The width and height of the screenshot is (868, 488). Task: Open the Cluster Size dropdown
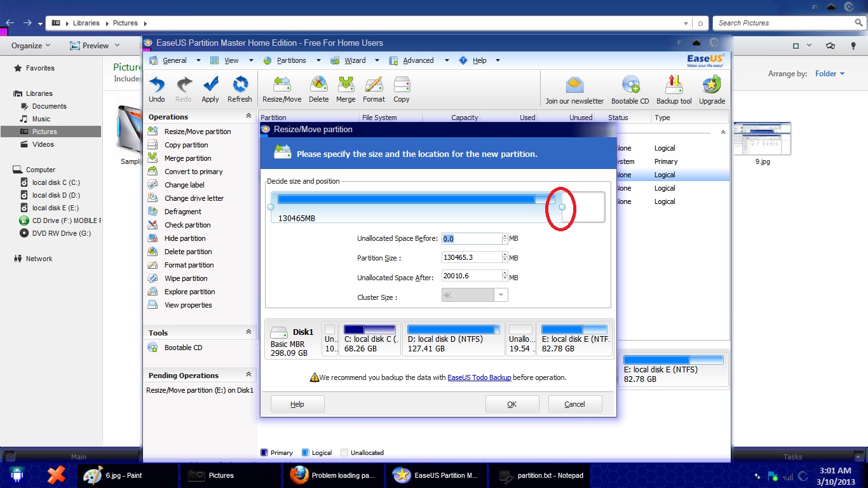(x=501, y=295)
